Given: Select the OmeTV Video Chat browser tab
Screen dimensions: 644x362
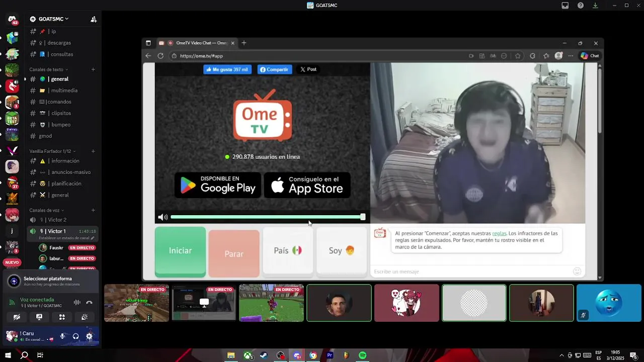Looking at the screenshot, I should (196, 43).
